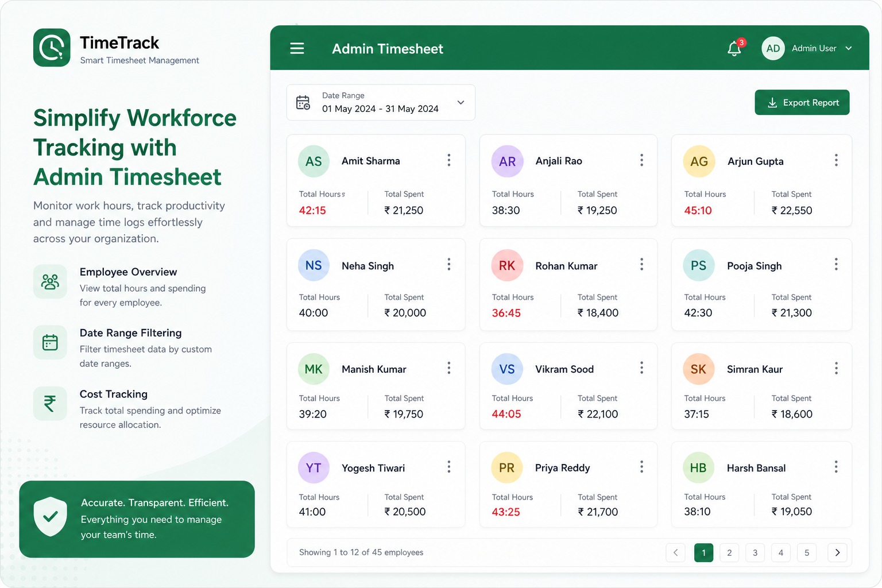
Task: Click Amit Sharma's total hours 42:15
Action: (312, 210)
